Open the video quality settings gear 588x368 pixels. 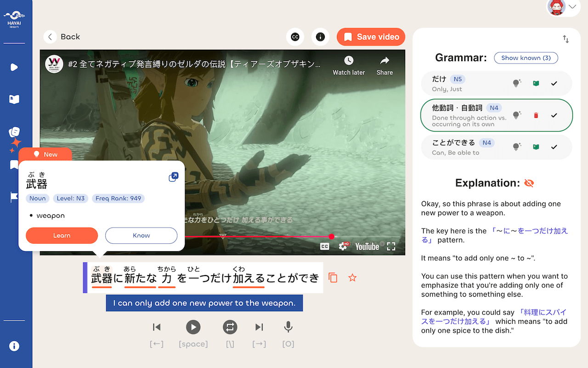[344, 247]
